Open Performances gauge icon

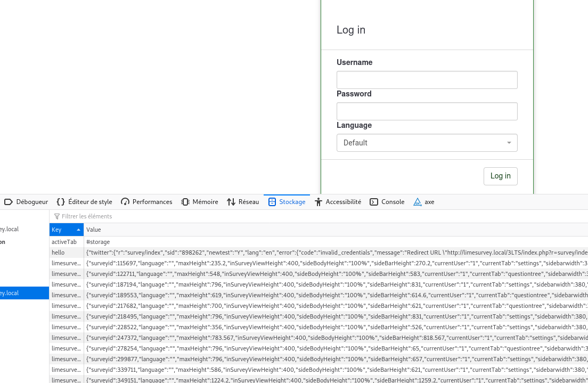pyautogui.click(x=125, y=202)
